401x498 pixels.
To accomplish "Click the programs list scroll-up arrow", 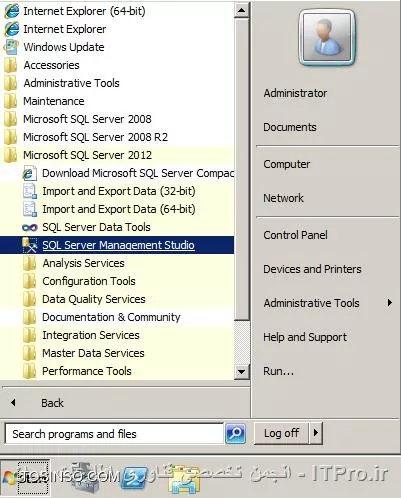I will [x=241, y=10].
